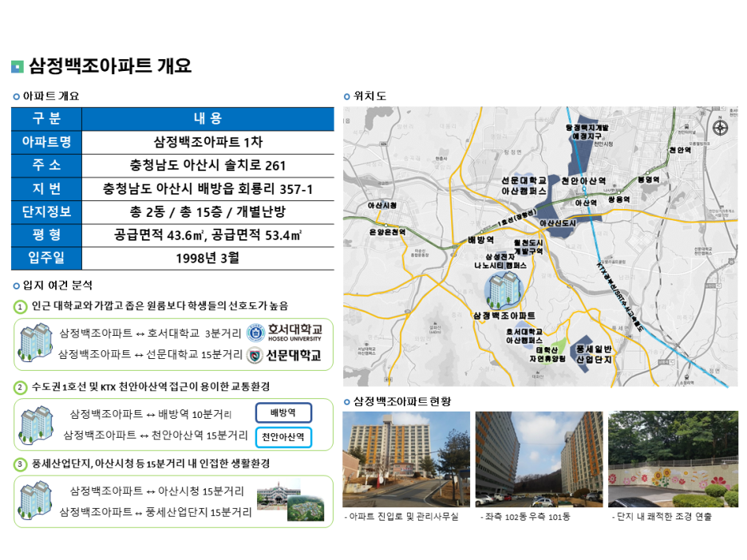Select the 공급면적 43.6㎡ area cell

[x=207, y=235]
